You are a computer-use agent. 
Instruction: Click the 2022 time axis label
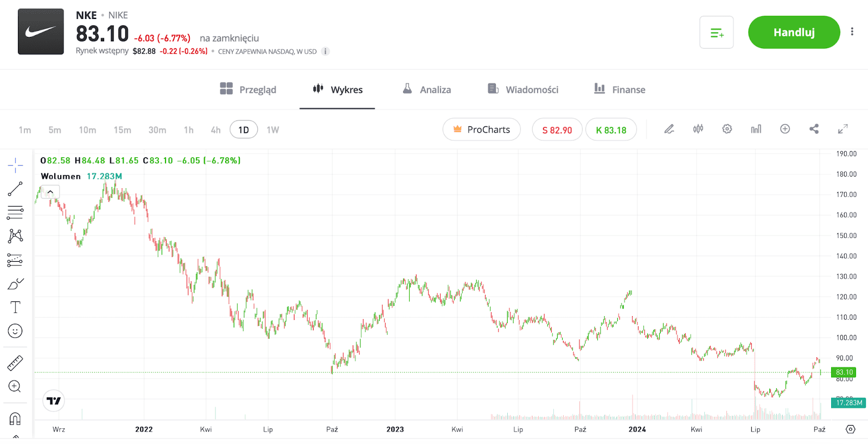tap(144, 429)
